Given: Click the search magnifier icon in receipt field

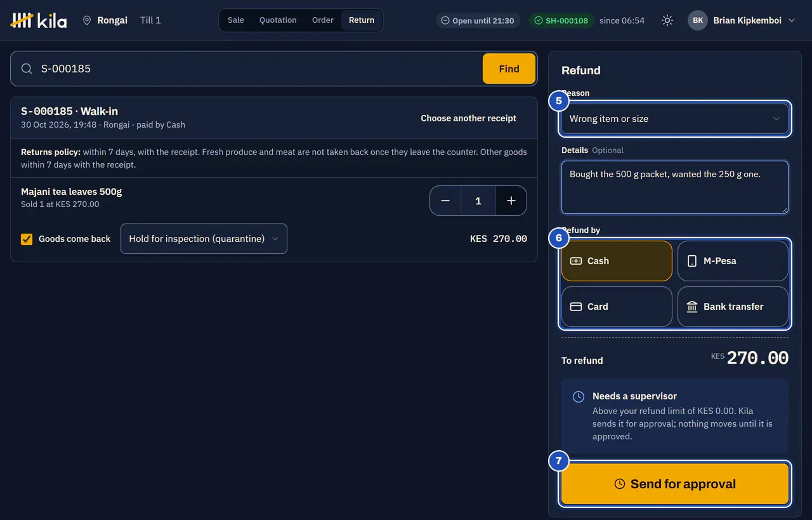Looking at the screenshot, I should (27, 69).
